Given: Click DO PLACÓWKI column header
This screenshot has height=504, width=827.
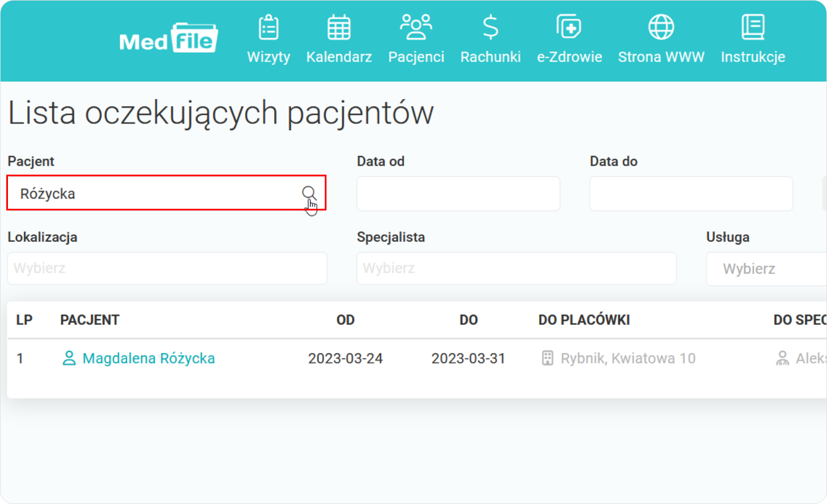Looking at the screenshot, I should 584,320.
